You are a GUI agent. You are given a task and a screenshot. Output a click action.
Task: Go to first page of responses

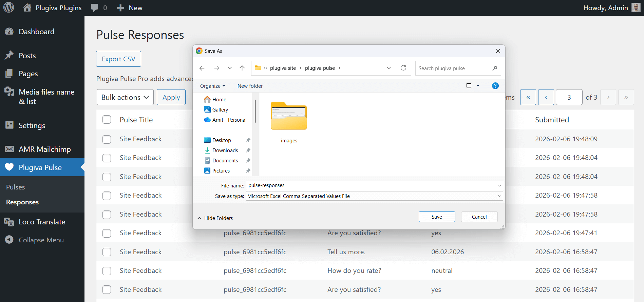[528, 97]
